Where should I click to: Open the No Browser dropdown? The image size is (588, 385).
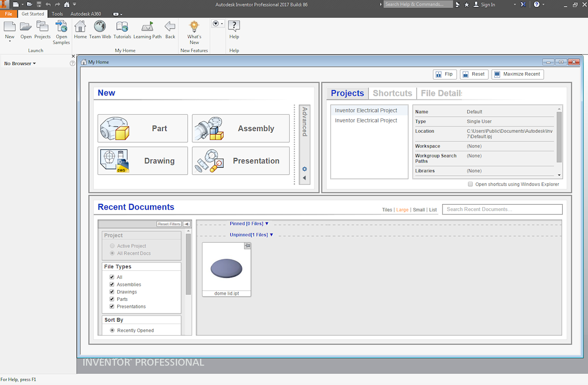pyautogui.click(x=20, y=63)
